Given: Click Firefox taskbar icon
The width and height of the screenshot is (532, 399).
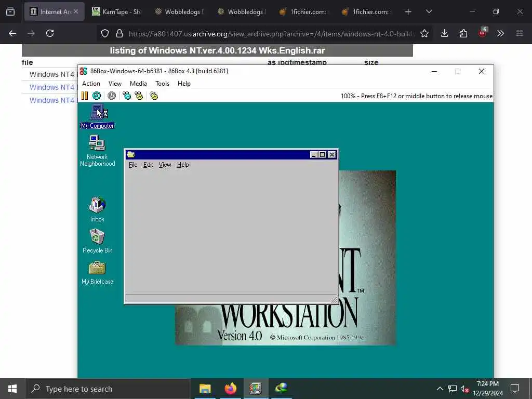Looking at the screenshot, I should pyautogui.click(x=230, y=389).
